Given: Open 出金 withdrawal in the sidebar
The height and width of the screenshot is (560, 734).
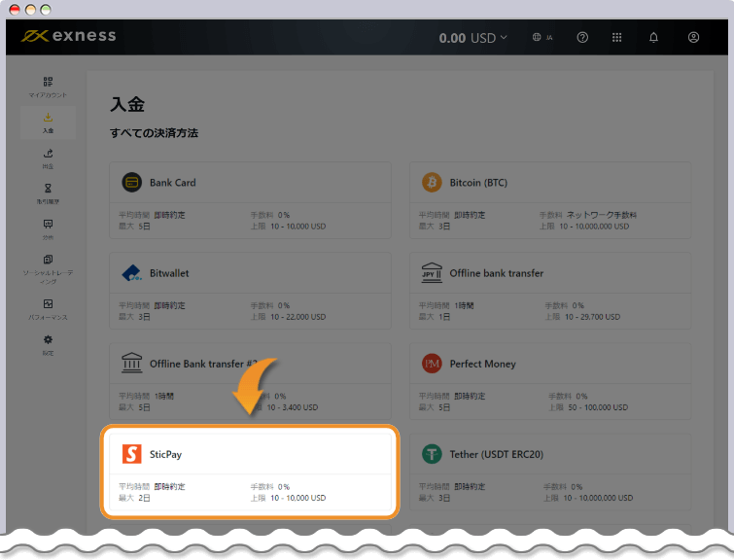Looking at the screenshot, I should pos(48,158).
